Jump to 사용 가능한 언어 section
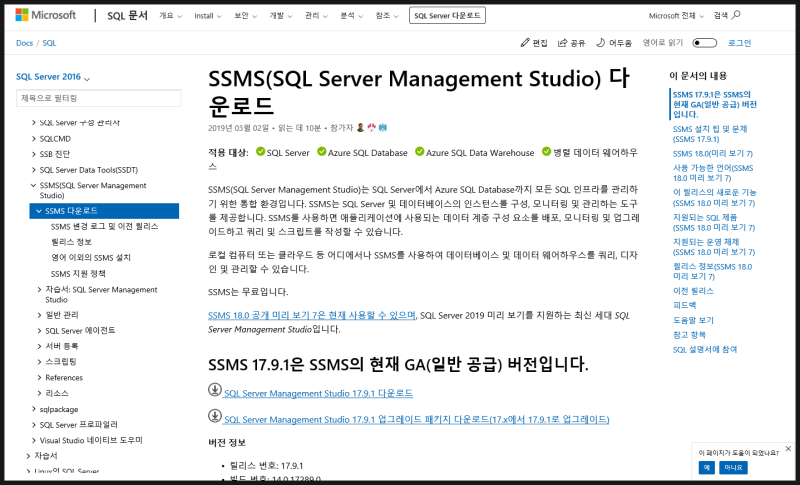Viewport: 800px width, 485px height. pyautogui.click(x=712, y=173)
